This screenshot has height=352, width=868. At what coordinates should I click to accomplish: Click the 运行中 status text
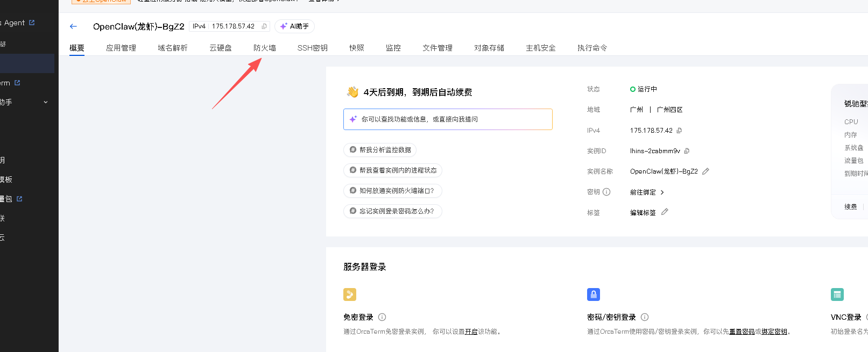(647, 89)
